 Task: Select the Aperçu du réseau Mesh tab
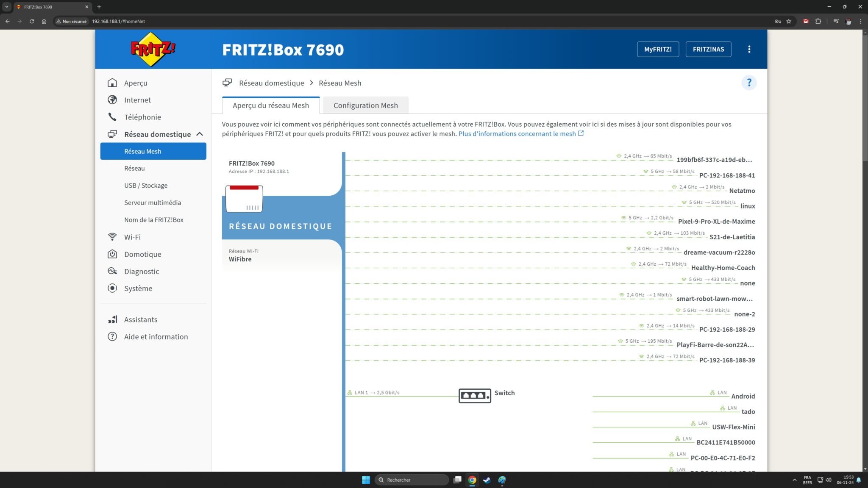[271, 105]
